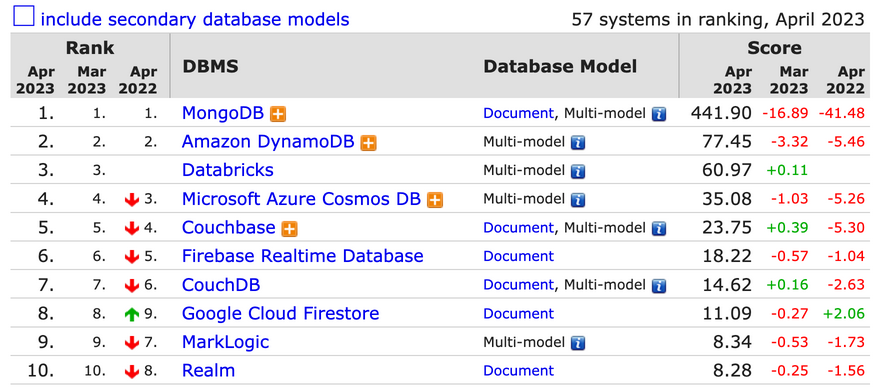876x387 pixels.
Task: Click the info icon in MongoDB row
Action: 659,114
